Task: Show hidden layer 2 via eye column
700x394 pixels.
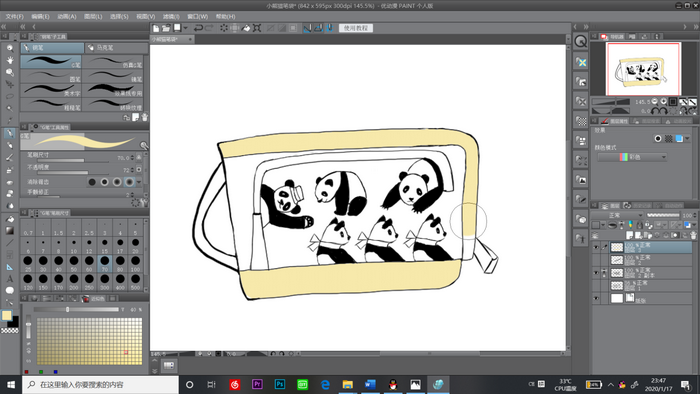Action: [596, 260]
